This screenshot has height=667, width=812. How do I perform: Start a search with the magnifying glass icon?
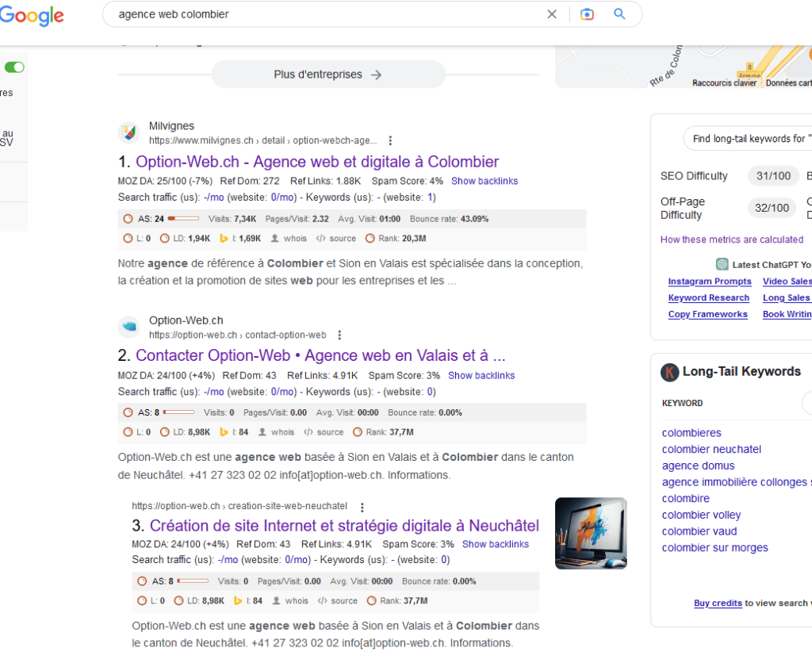tap(619, 13)
